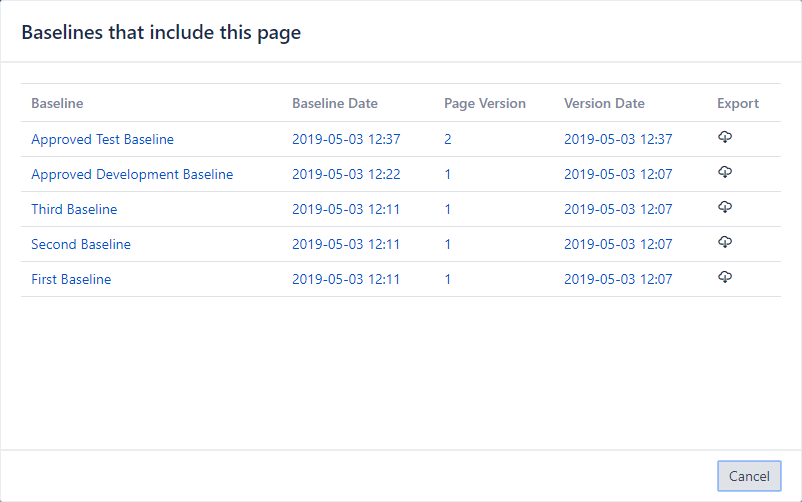Viewport: 802px width, 502px height.
Task: Go to Third Baseline
Action: (x=74, y=210)
